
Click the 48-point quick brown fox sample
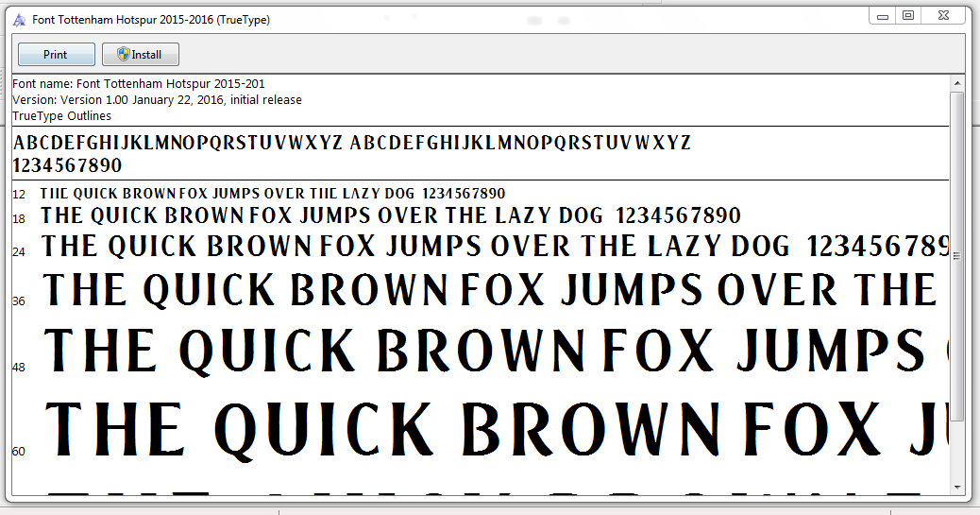click(497, 351)
